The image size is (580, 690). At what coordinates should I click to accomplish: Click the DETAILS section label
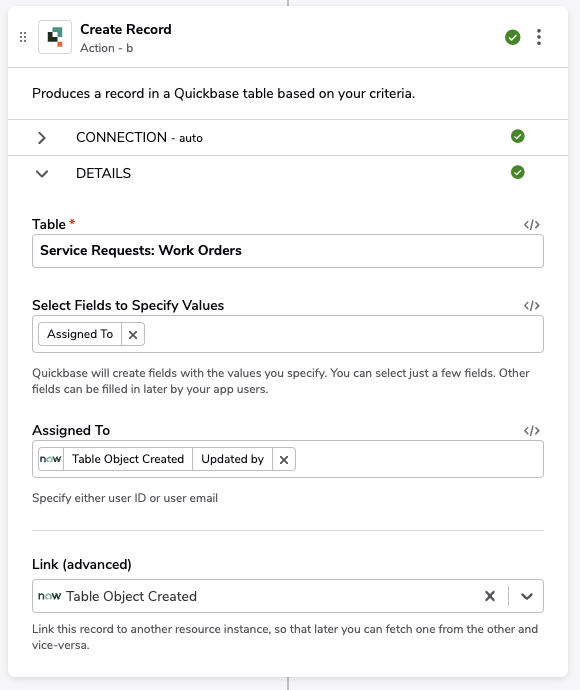coord(103,173)
